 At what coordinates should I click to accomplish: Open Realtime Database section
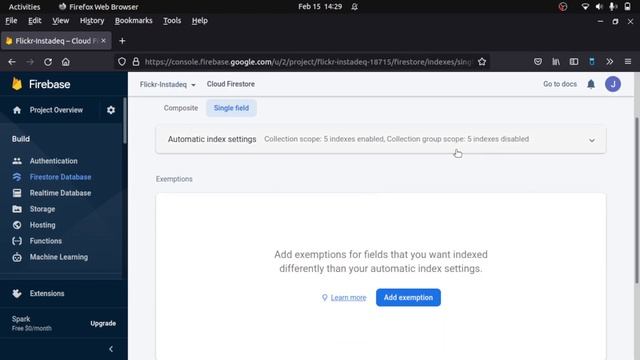60,193
